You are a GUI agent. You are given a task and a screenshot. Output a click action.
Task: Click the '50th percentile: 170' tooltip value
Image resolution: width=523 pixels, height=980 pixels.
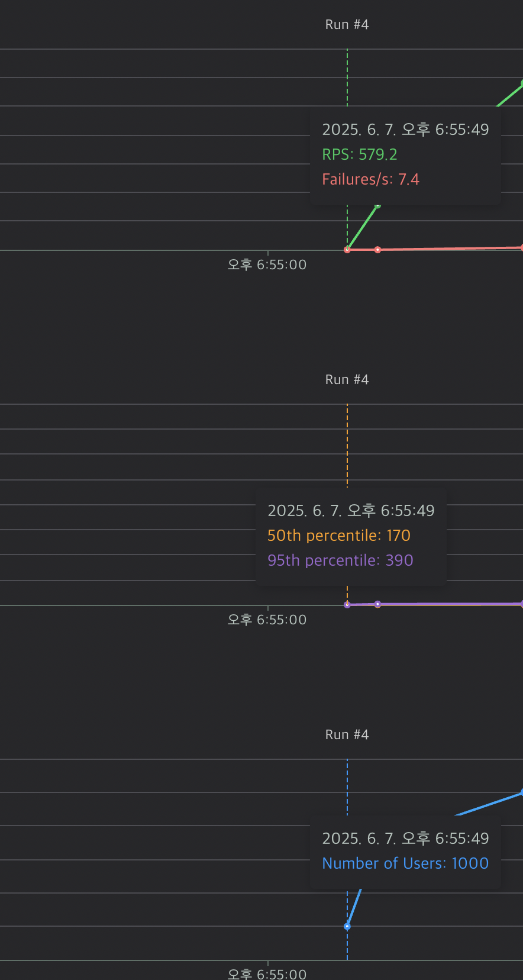pos(339,536)
